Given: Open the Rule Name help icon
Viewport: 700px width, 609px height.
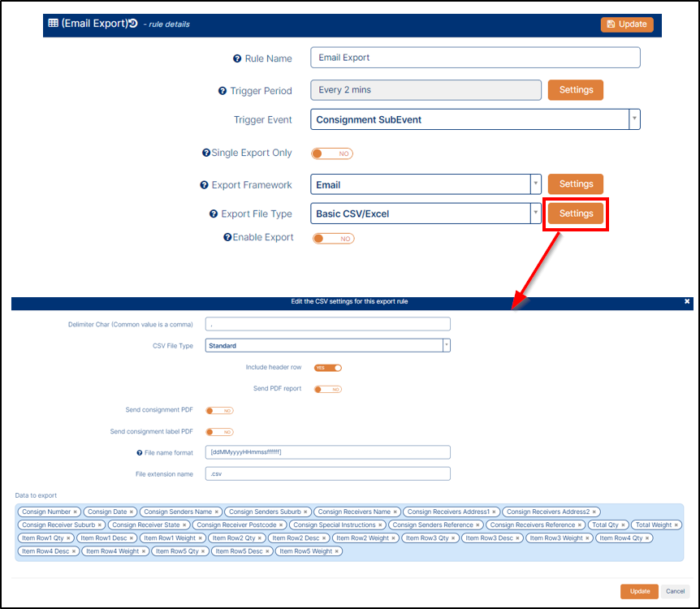Looking at the screenshot, I should [237, 58].
